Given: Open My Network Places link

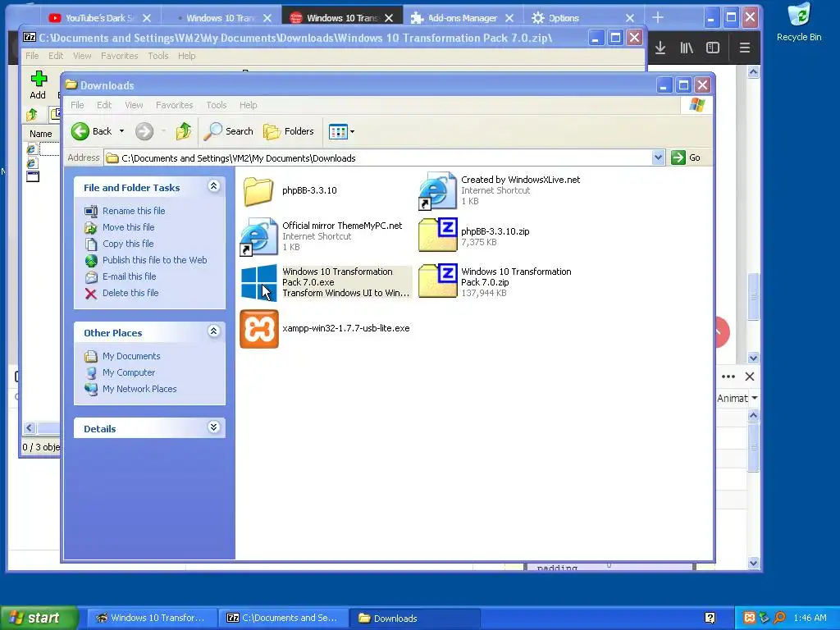Looking at the screenshot, I should point(139,389).
